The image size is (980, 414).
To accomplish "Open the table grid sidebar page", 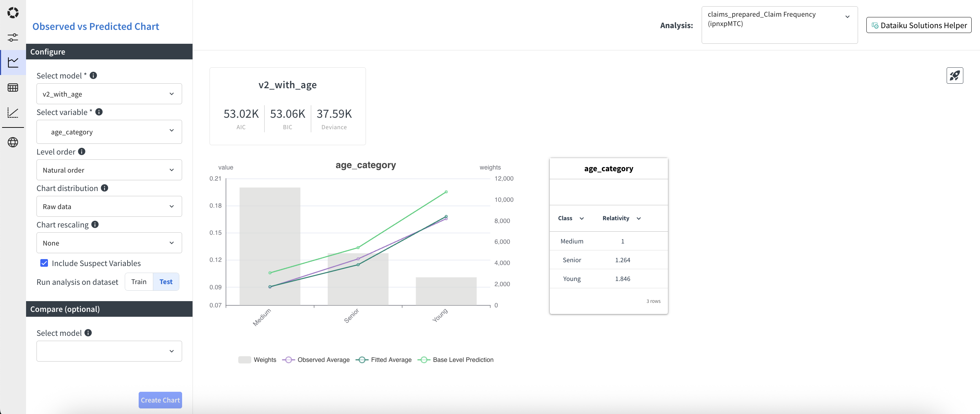I will point(13,88).
